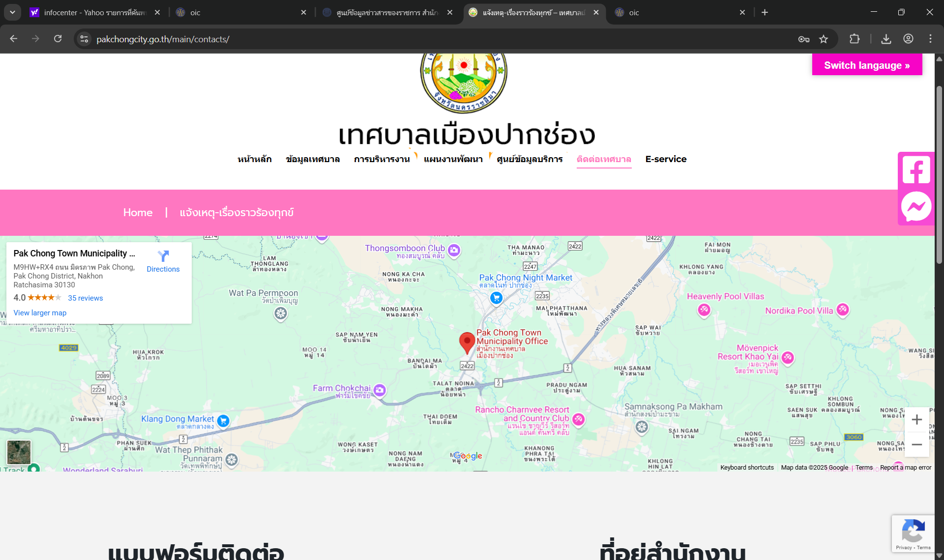This screenshot has width=944, height=560.
Task: Open the 35 reviews link
Action: [x=86, y=298]
